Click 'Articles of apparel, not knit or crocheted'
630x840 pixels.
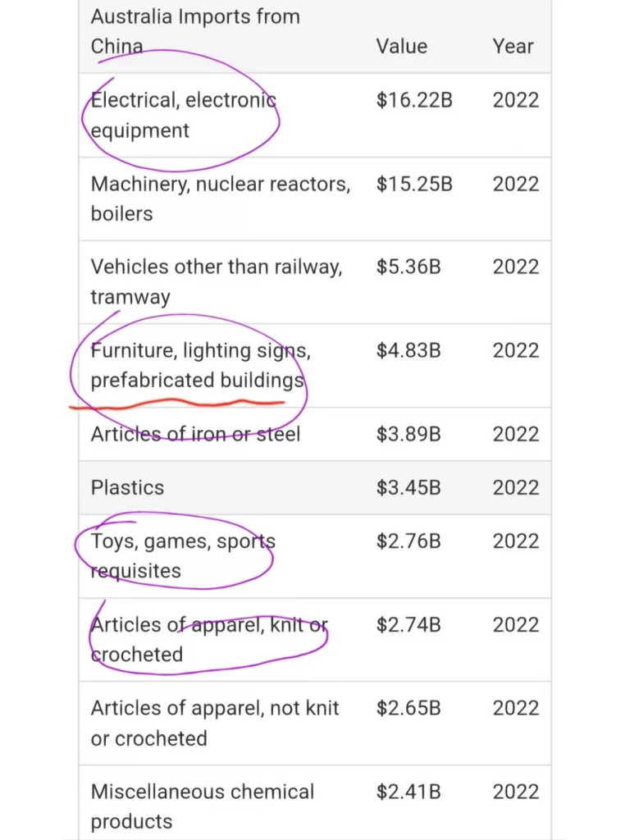click(x=215, y=724)
